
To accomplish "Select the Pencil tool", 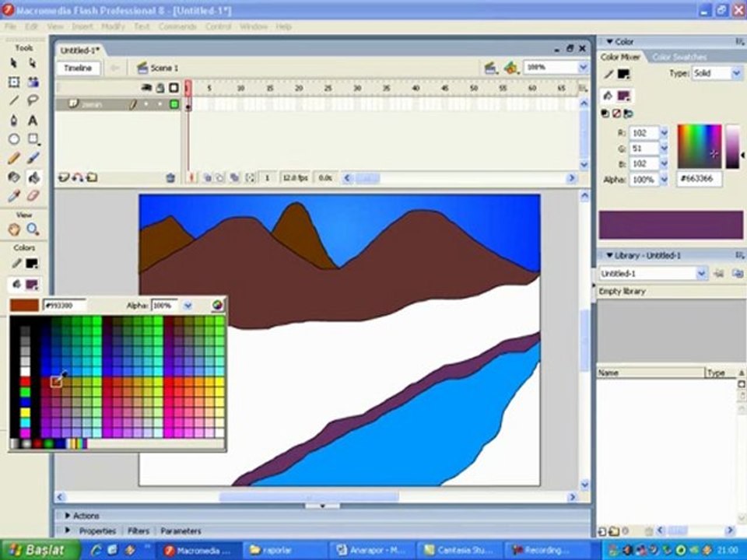I will coord(14,158).
